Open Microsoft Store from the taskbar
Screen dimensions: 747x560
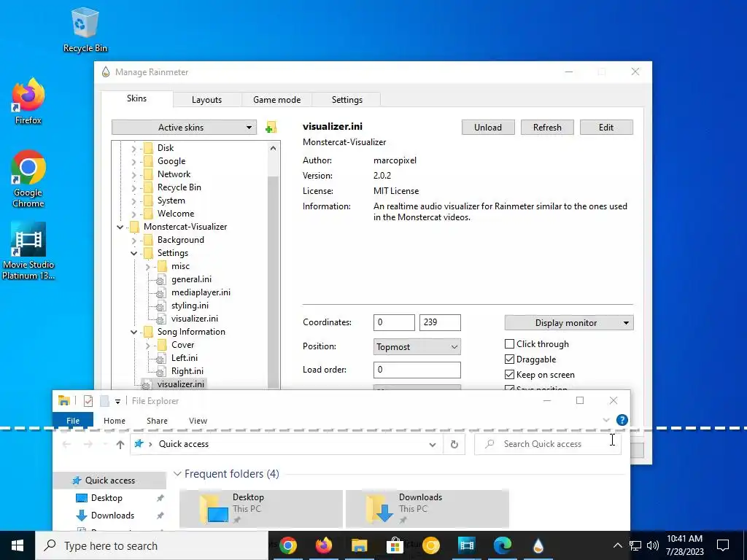[395, 545]
